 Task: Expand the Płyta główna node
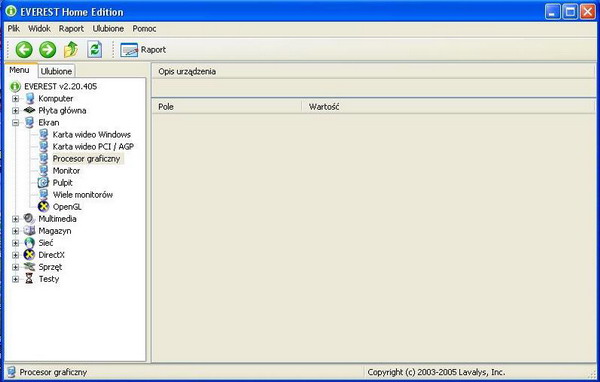click(x=15, y=111)
